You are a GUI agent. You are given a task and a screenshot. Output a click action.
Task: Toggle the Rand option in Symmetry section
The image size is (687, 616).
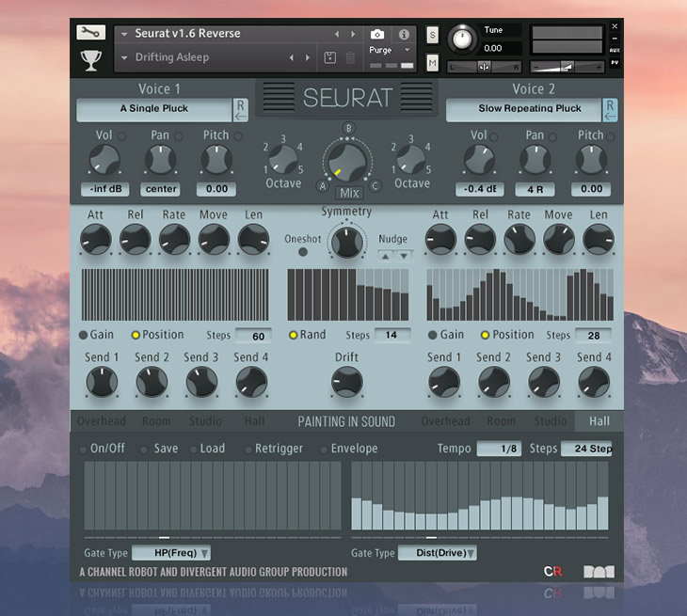pyautogui.click(x=293, y=336)
